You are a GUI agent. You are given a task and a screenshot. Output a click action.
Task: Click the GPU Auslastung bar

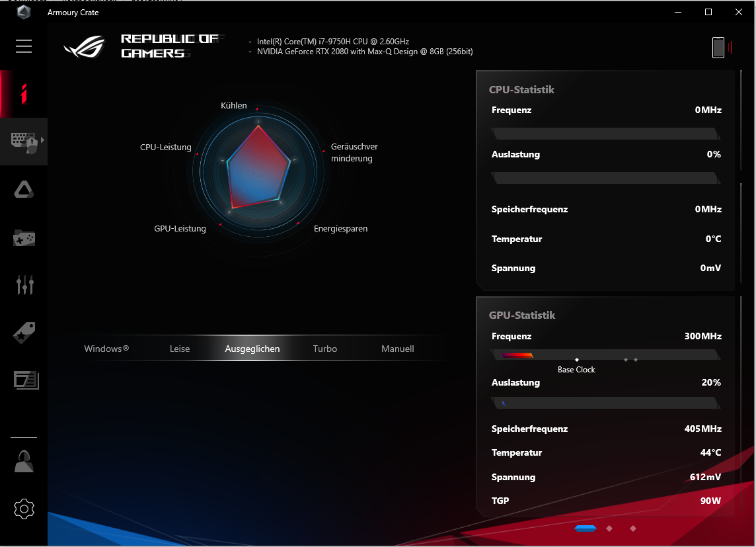pos(605,403)
